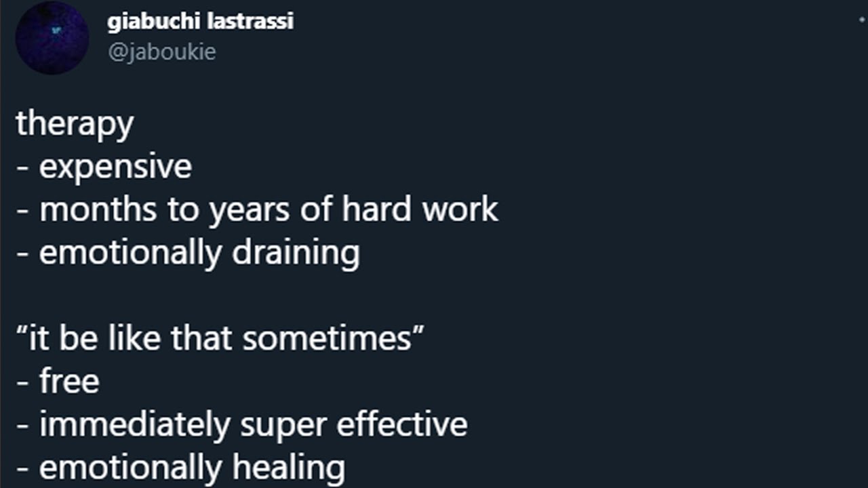Open the profile avatar picture
868x488 pixels.
tap(52, 37)
